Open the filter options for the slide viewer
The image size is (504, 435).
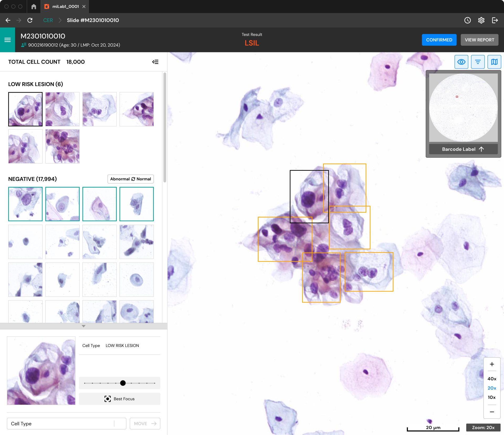click(477, 62)
